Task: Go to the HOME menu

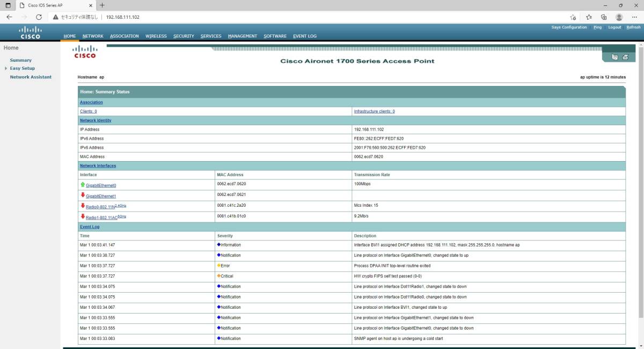Action: tap(70, 36)
